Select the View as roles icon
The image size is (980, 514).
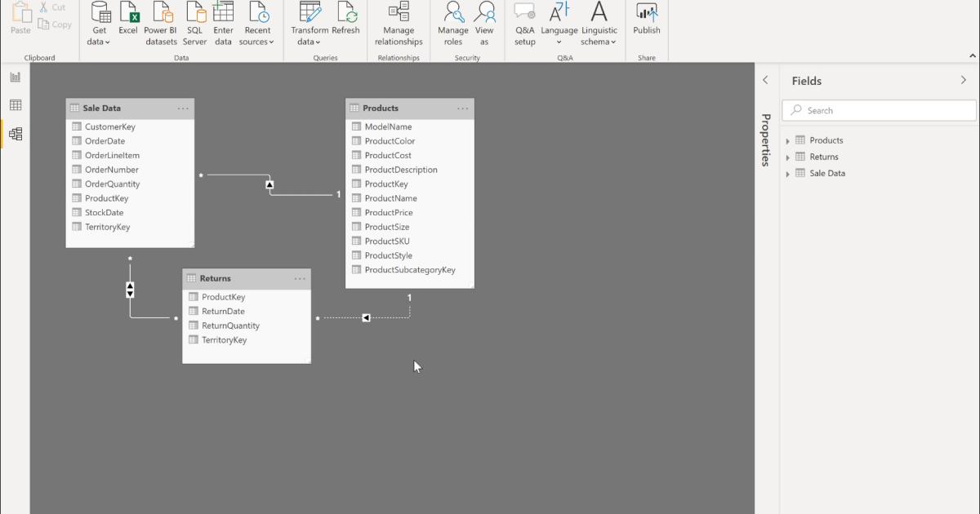click(484, 24)
